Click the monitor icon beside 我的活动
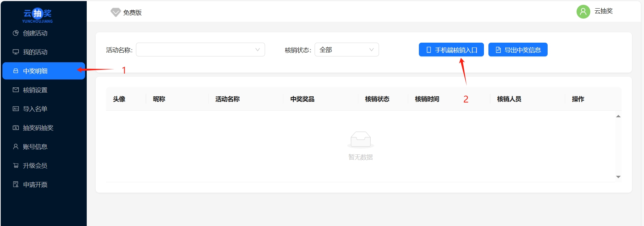The image size is (644, 226). [15, 52]
